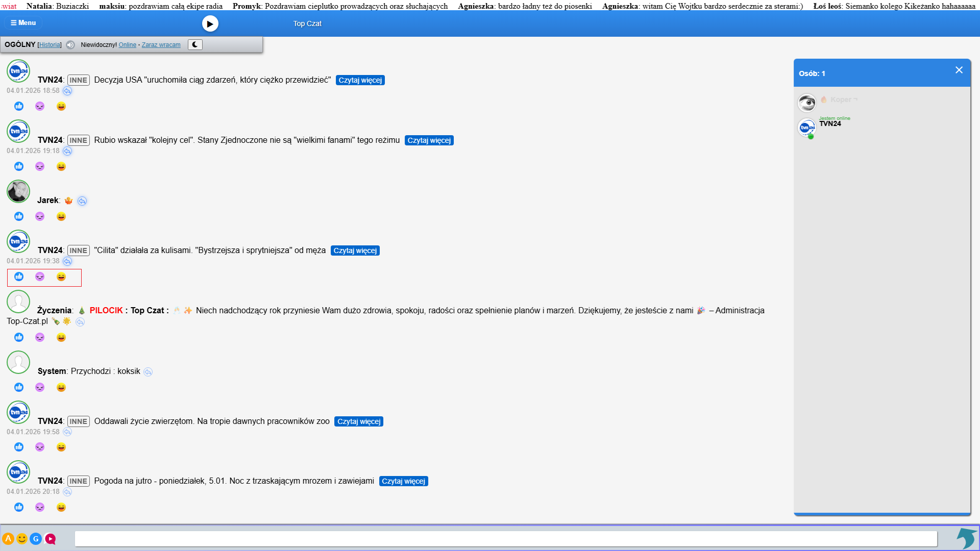Mute chat sounds with speaker icon
This screenshot has height=551, width=980.
[70, 45]
